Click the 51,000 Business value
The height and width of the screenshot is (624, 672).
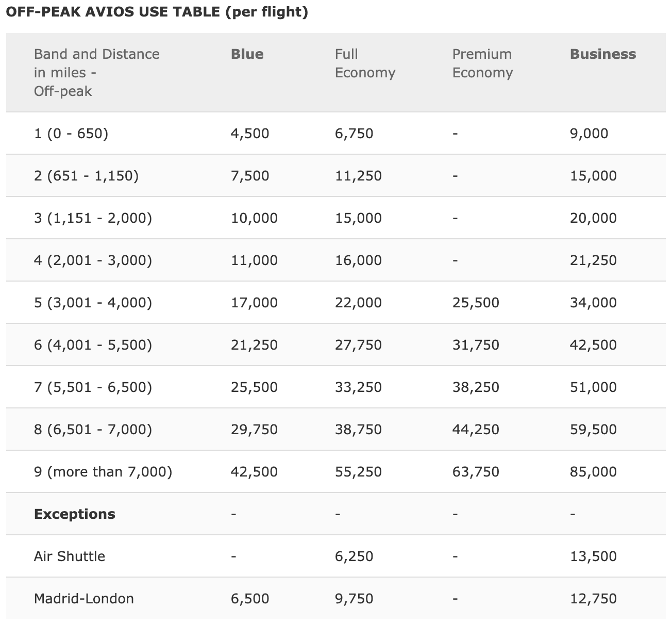[x=593, y=387]
